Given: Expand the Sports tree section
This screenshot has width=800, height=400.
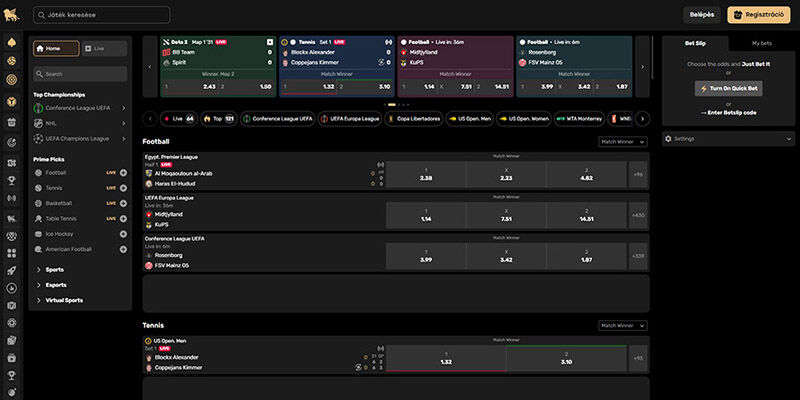Looking at the screenshot, I should click(x=57, y=269).
